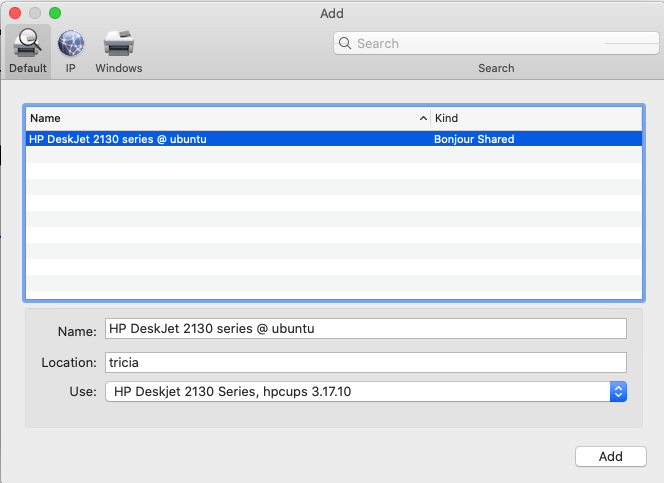This screenshot has height=483, width=664.
Task: Select HP DeskJet 2130 series @ ubuntu row
Action: [334, 139]
